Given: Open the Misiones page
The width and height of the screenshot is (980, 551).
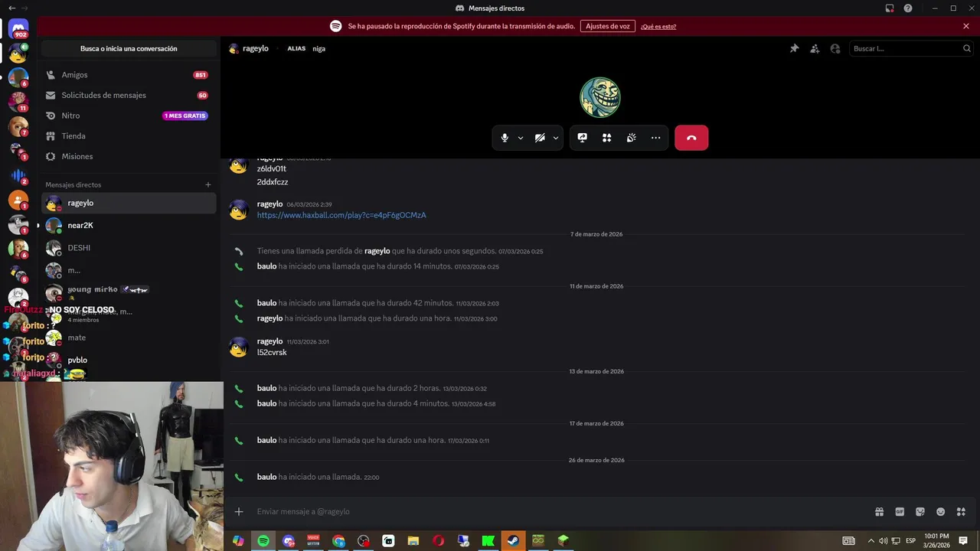Looking at the screenshot, I should click(127, 156).
